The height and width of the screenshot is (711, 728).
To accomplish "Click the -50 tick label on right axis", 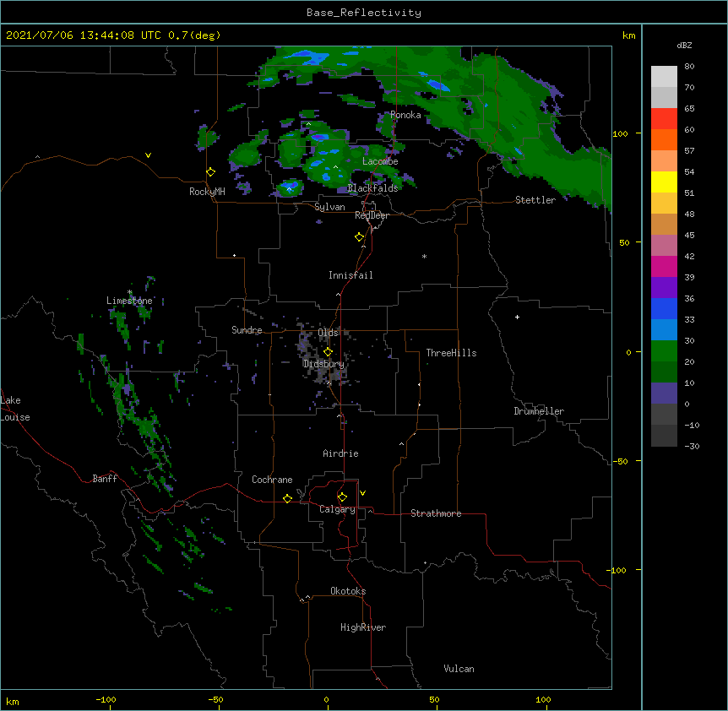I will 619,461.
